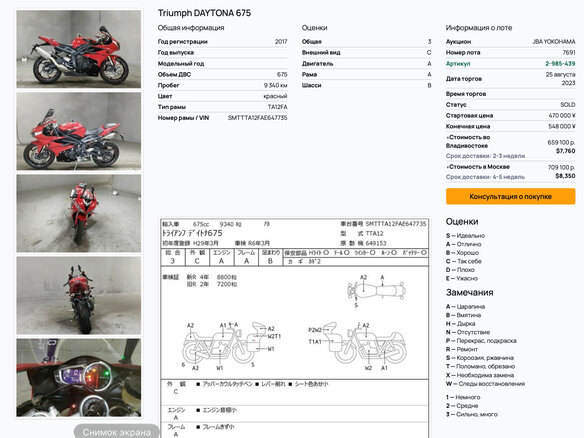Click the Triumph DAYTONA 675 title
The image size is (584, 438).
(x=204, y=13)
